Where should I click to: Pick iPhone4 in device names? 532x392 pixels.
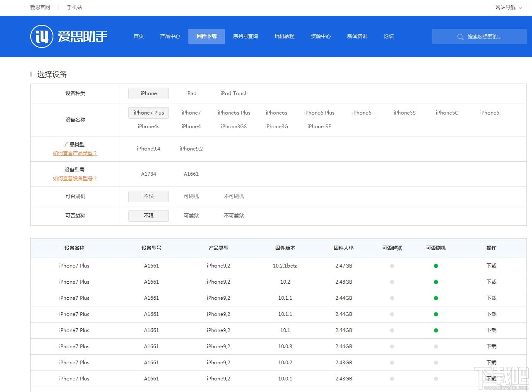pos(191,127)
